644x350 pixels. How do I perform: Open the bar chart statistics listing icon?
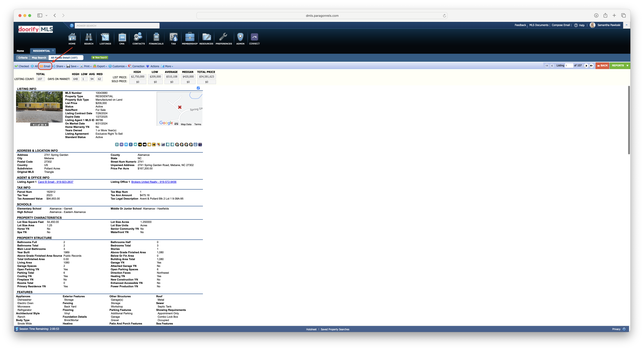coord(163,144)
